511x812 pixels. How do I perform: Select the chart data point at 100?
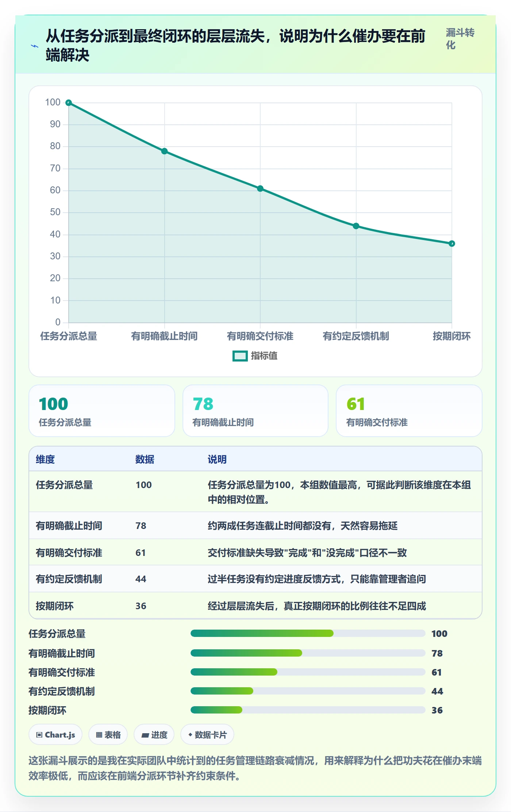pyautogui.click(x=69, y=103)
